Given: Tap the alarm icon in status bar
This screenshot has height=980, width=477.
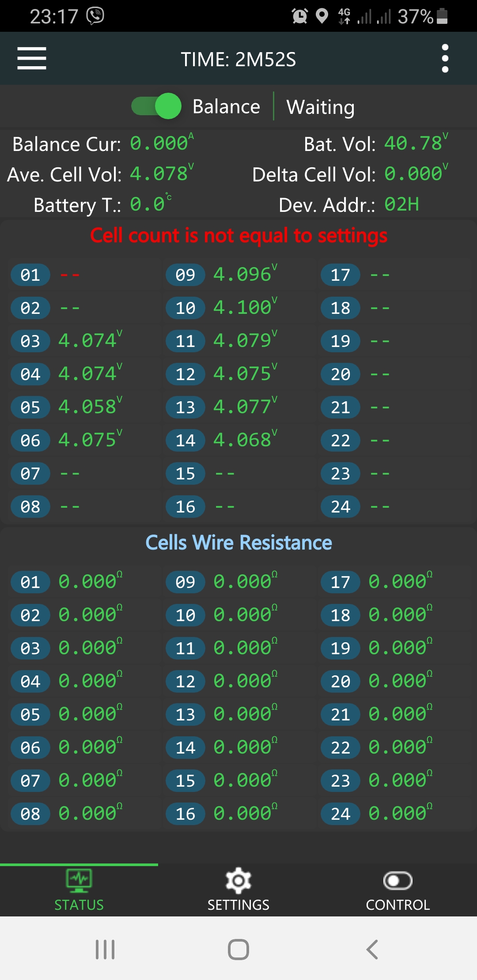Looking at the screenshot, I should coord(300,16).
